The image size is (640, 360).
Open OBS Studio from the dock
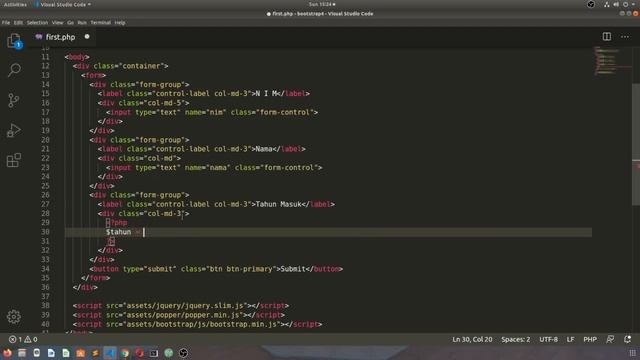[183, 353]
